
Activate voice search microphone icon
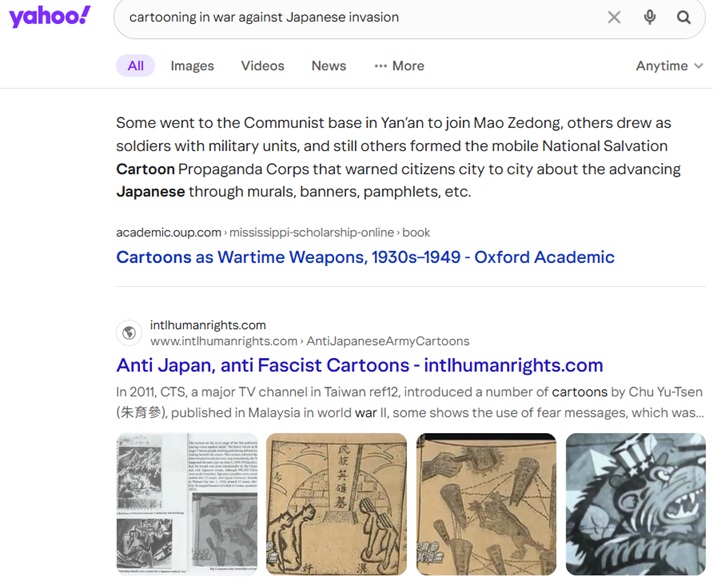(x=650, y=17)
